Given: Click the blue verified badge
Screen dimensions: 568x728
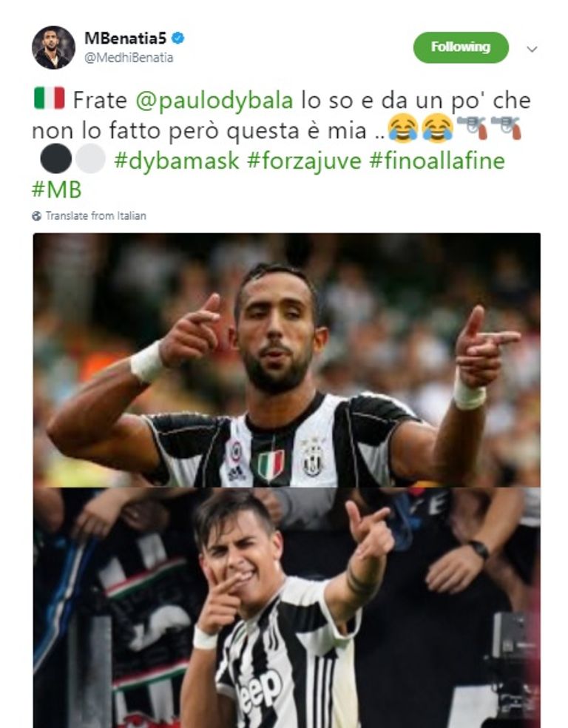Looking at the screenshot, I should coord(177,38).
